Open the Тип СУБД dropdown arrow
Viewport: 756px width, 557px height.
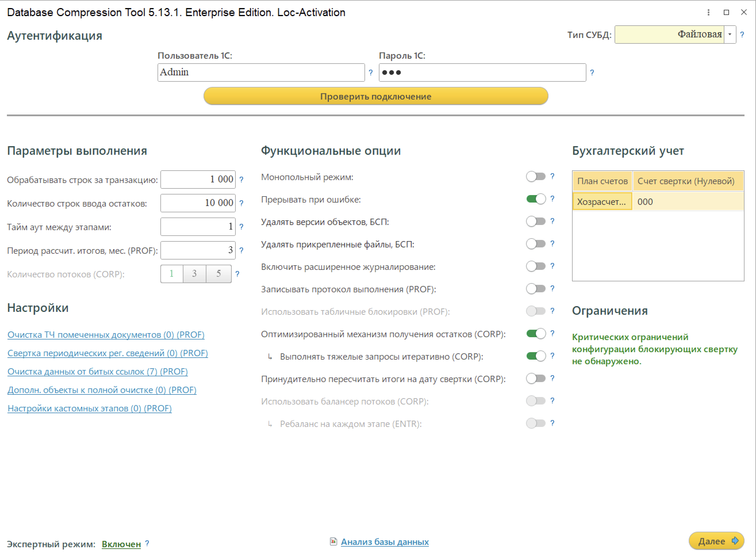(730, 35)
